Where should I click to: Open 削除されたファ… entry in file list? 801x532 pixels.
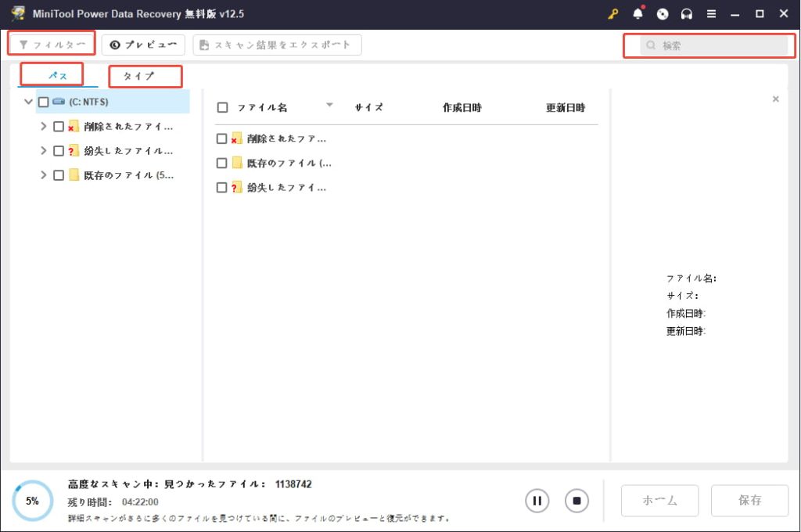[x=286, y=138]
